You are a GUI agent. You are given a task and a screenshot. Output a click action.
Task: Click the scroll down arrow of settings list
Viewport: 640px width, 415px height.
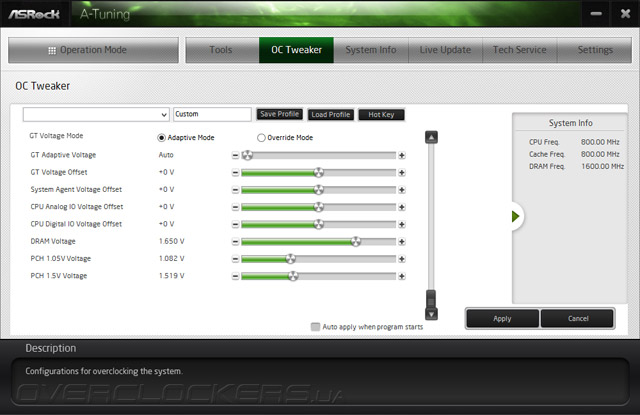coord(431,314)
